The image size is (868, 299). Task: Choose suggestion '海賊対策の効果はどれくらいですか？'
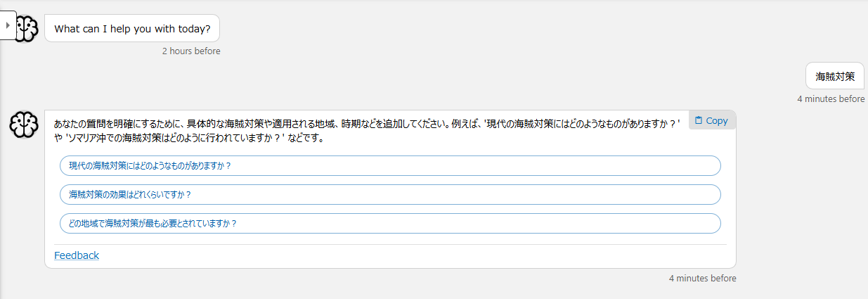[x=390, y=194]
